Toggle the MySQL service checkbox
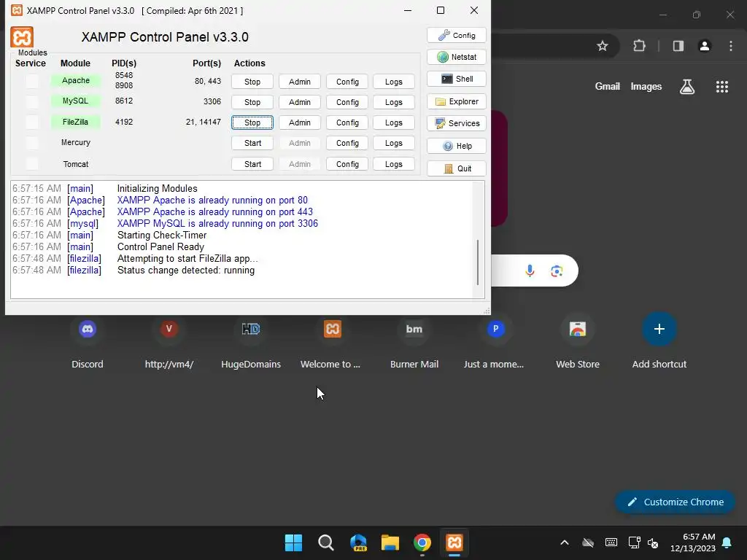This screenshot has width=747, height=560. [x=32, y=101]
